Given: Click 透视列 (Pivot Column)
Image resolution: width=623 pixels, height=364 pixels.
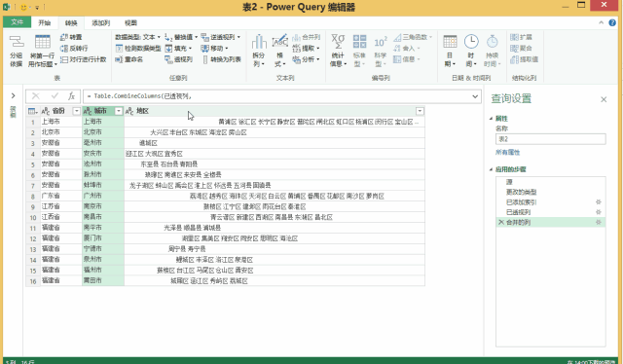Looking at the screenshot, I should pos(179,59).
